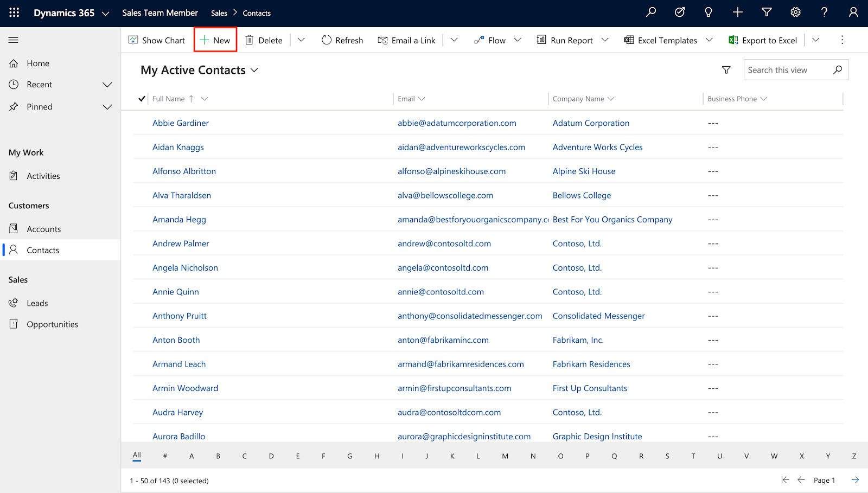Screen dimensions: 868x493
Task: Open contact Angela Nicholson
Action: tap(185, 268)
